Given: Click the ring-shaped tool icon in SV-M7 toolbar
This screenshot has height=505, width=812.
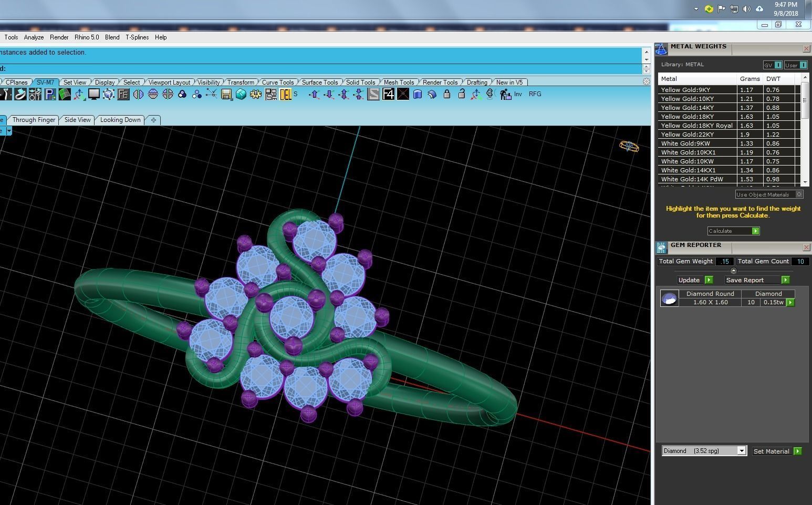Looking at the screenshot, I should (x=20, y=94).
